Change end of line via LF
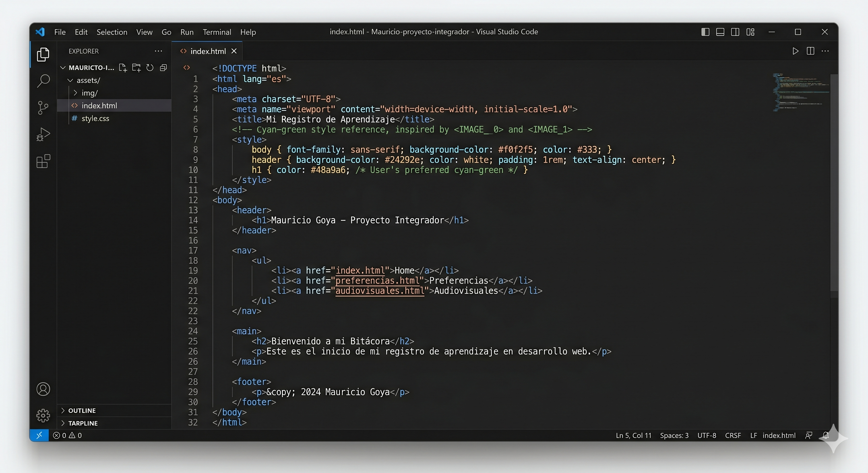868x473 pixels. coord(753,435)
